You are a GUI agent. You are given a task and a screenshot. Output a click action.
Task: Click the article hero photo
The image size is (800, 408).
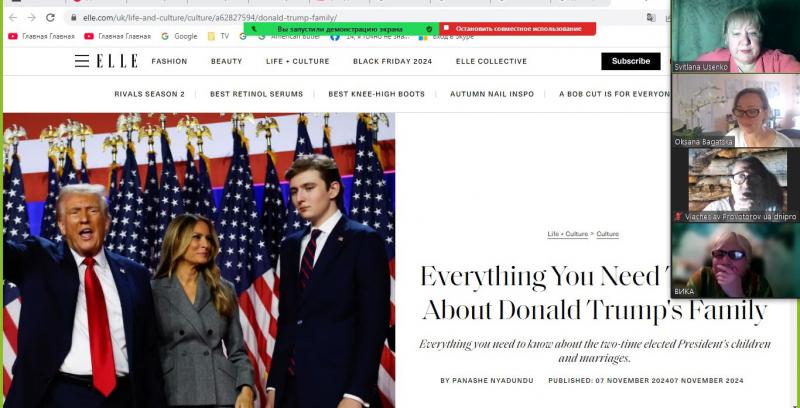(x=199, y=260)
